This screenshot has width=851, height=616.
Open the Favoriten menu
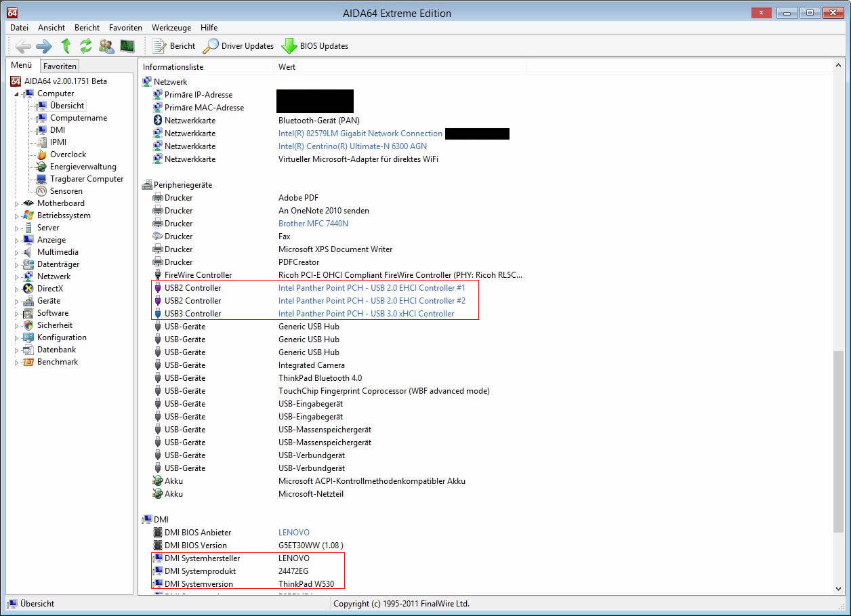pyautogui.click(x=125, y=28)
